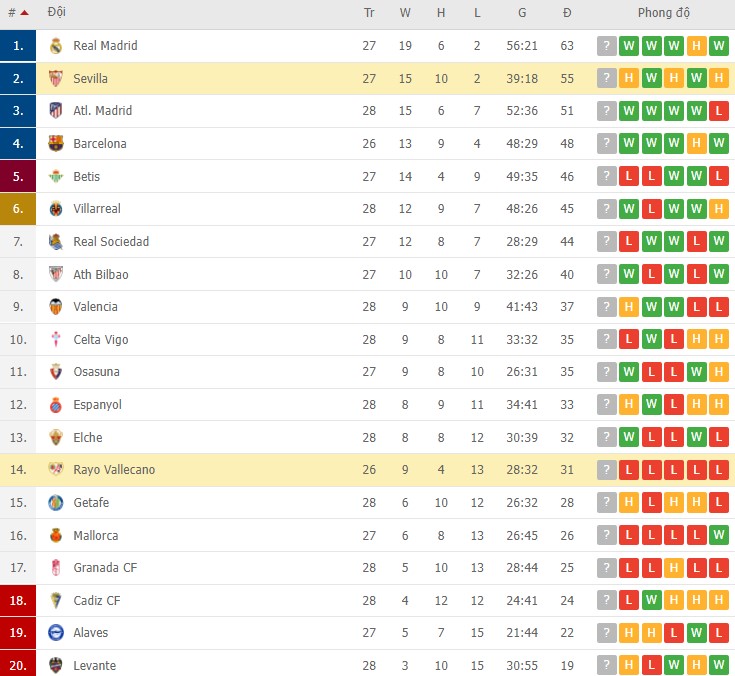Click the Real Madrid crest icon

point(56,46)
